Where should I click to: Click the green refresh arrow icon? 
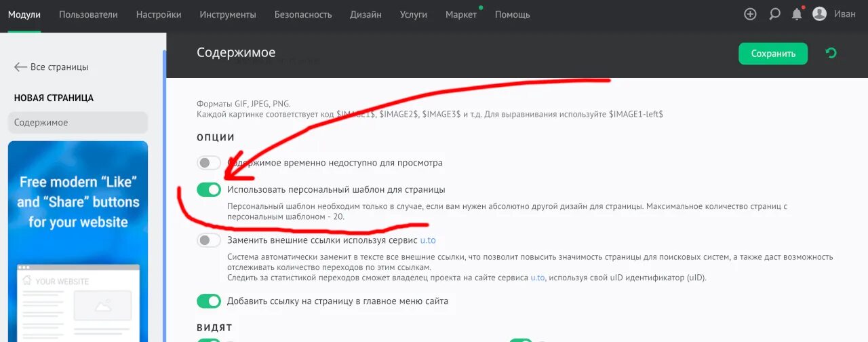tap(831, 53)
